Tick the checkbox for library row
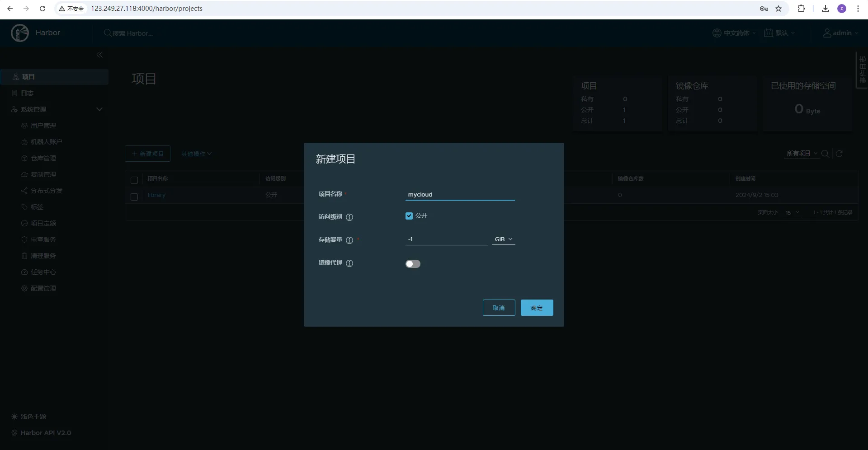 (x=134, y=197)
